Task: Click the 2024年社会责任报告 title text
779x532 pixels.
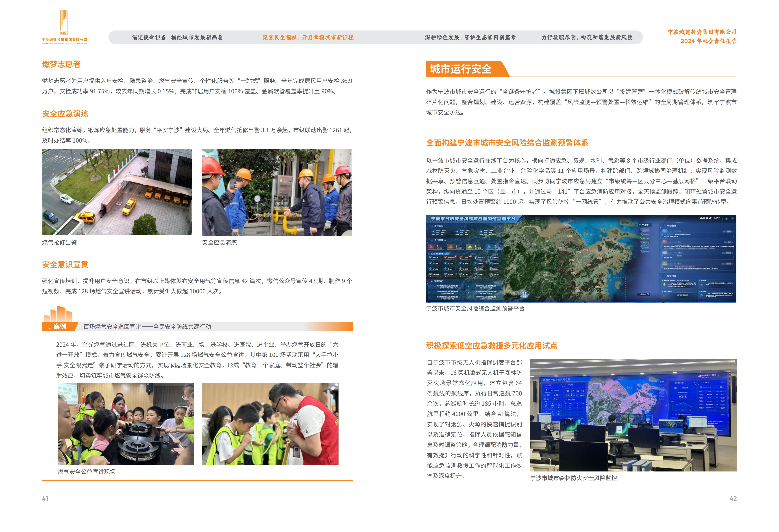Action: pyautogui.click(x=708, y=41)
